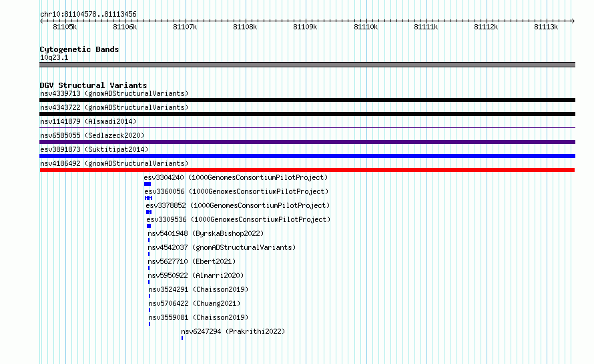
Task: Select nsv5627710 (Ebert2021) label
Action: 192,261
